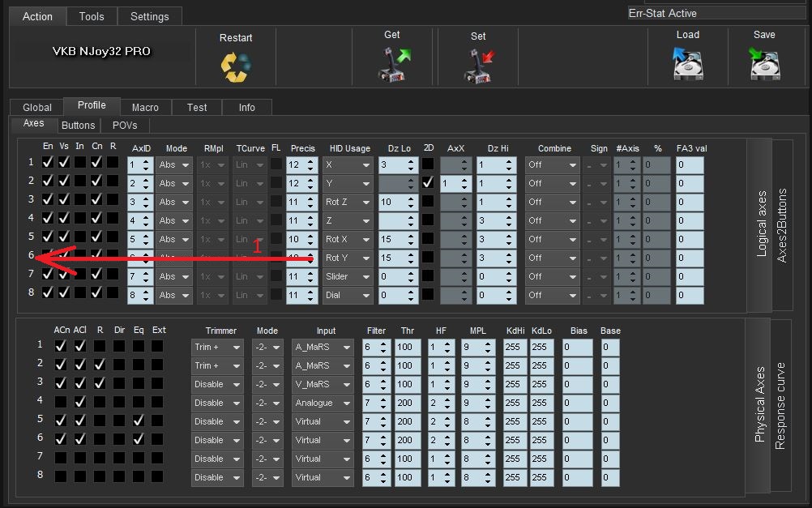Toggle 2D checkbox for logical axis 2
Viewport: 812px width, 508px height.
427,183
